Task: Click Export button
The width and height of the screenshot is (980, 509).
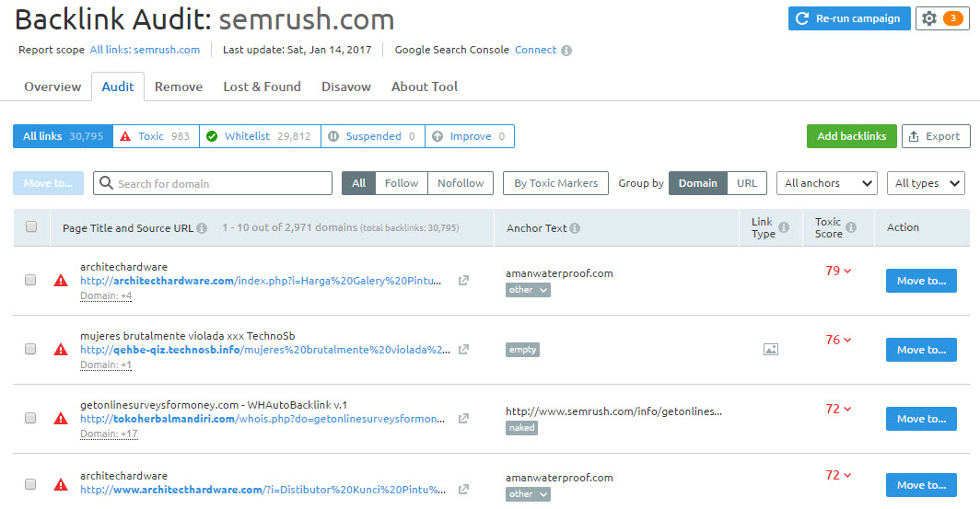Action: click(x=936, y=136)
